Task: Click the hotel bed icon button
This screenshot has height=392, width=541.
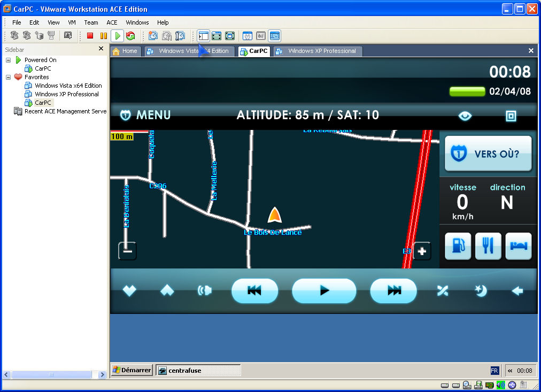Action: (x=519, y=246)
